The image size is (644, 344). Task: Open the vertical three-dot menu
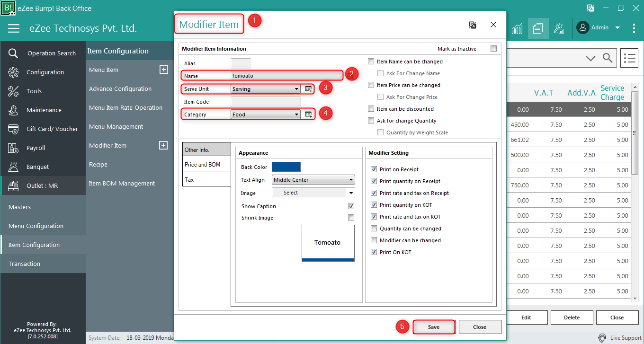[634, 28]
